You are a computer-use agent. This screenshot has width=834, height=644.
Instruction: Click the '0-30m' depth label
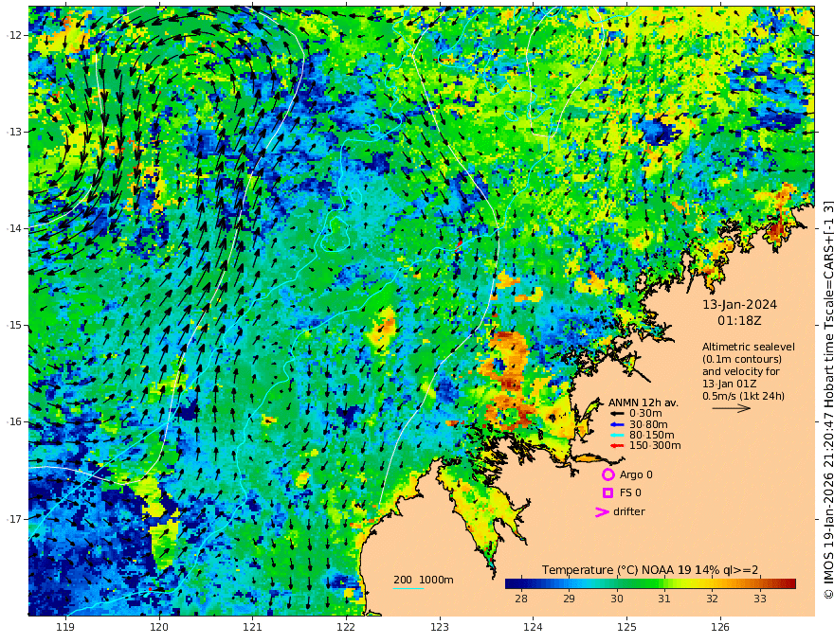pyautogui.click(x=645, y=414)
